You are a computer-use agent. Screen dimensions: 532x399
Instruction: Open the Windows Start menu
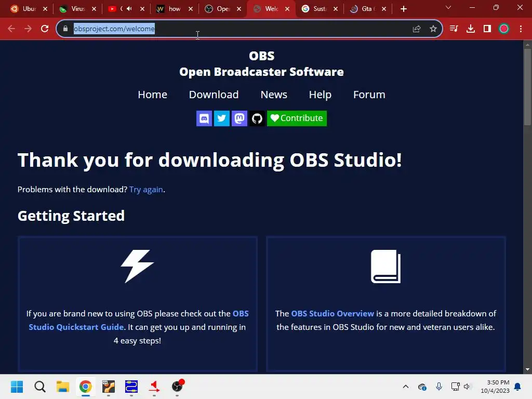[17, 387]
